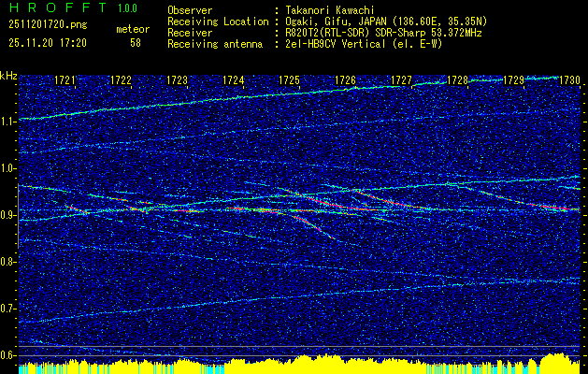Click the 1728 time marker
588x374 pixels.
click(x=457, y=80)
